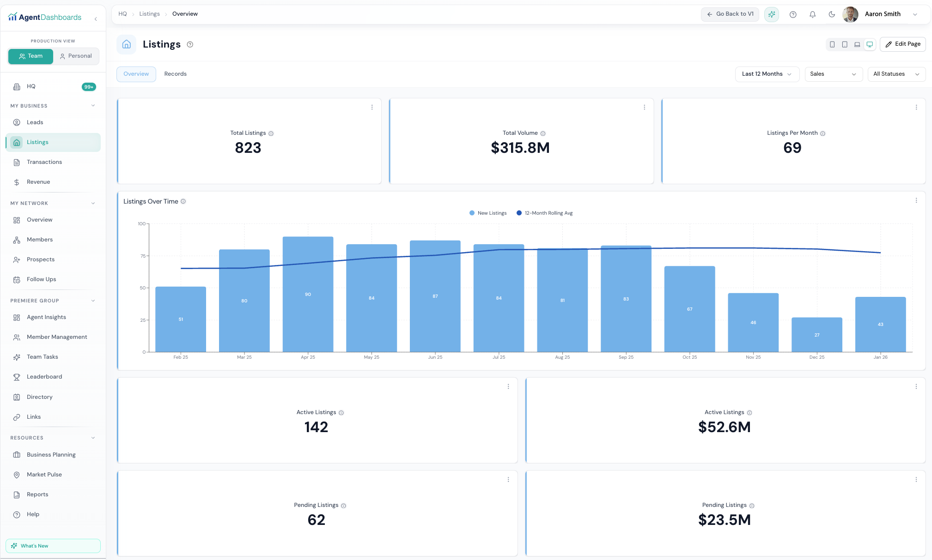Select desktop viewport preview icon

pyautogui.click(x=870, y=44)
